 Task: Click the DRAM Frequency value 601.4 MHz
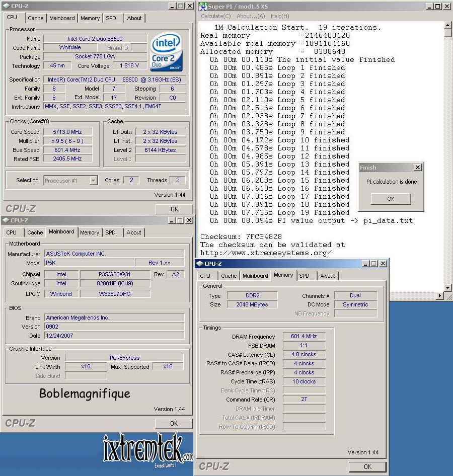304,336
